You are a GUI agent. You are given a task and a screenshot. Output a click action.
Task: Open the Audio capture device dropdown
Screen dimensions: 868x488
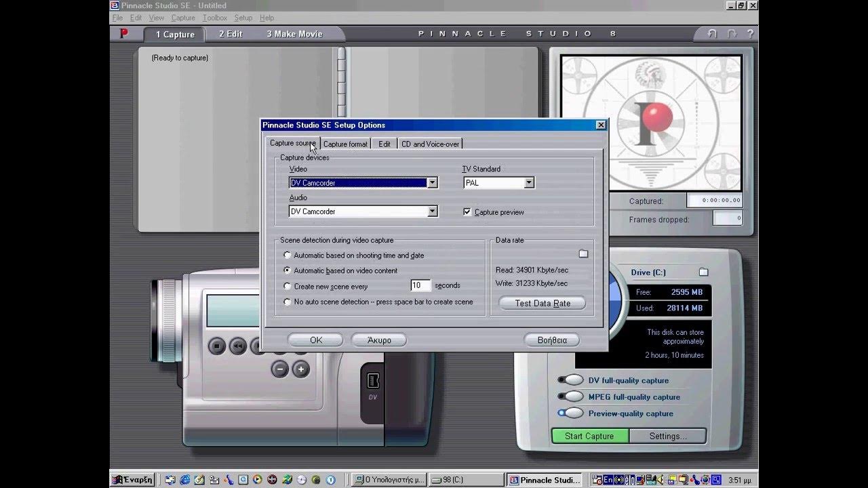[x=432, y=211]
